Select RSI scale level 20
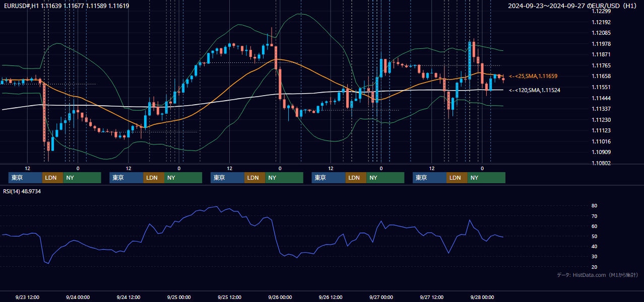Image resolution: width=644 pixels, height=302 pixels. [x=595, y=267]
